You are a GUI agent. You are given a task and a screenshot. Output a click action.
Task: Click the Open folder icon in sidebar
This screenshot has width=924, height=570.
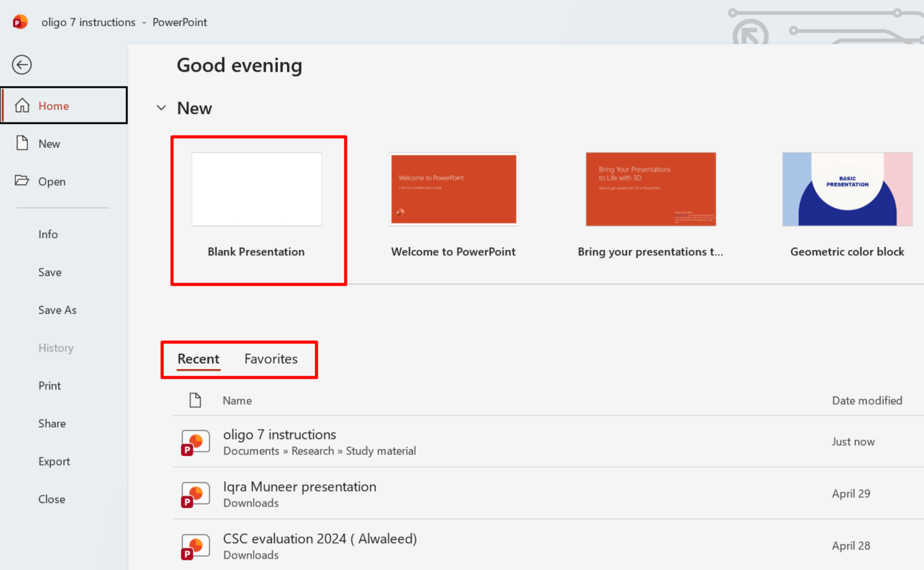pyautogui.click(x=22, y=181)
